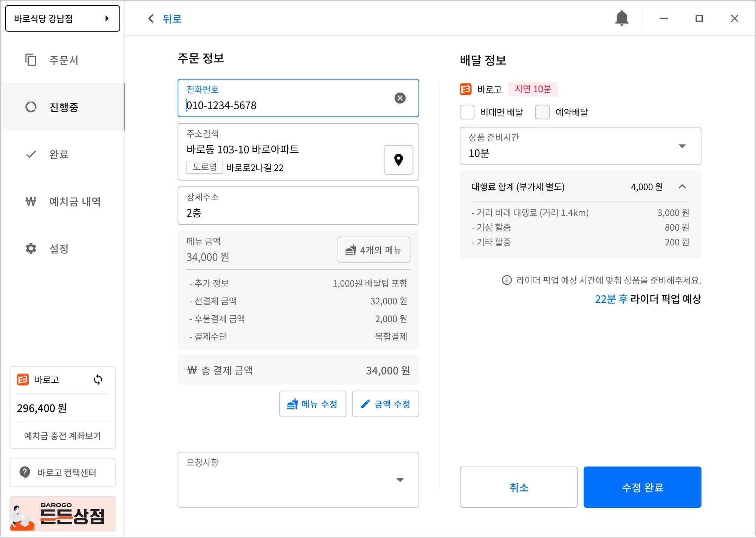Collapse the 대행료 합계 breakdown
Screen dimensions: 756x538
coord(682,186)
